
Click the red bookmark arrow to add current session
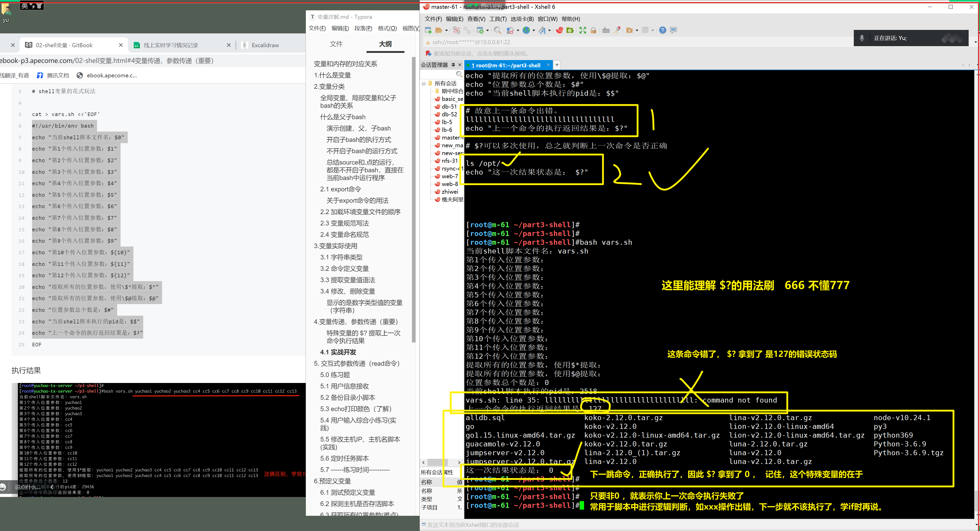pyautogui.click(x=428, y=54)
